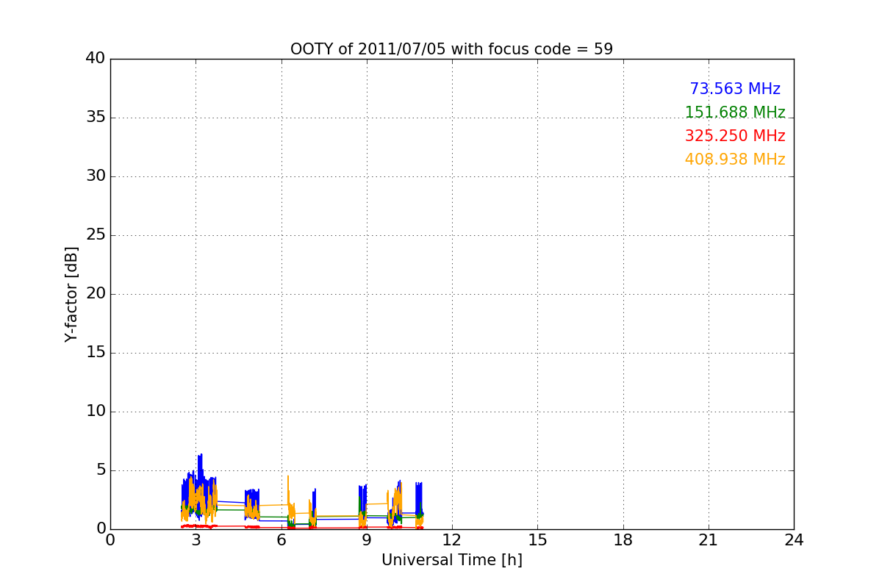Click the y-axis tick label 30
This screenshot has height=588, width=882.
coord(96,176)
